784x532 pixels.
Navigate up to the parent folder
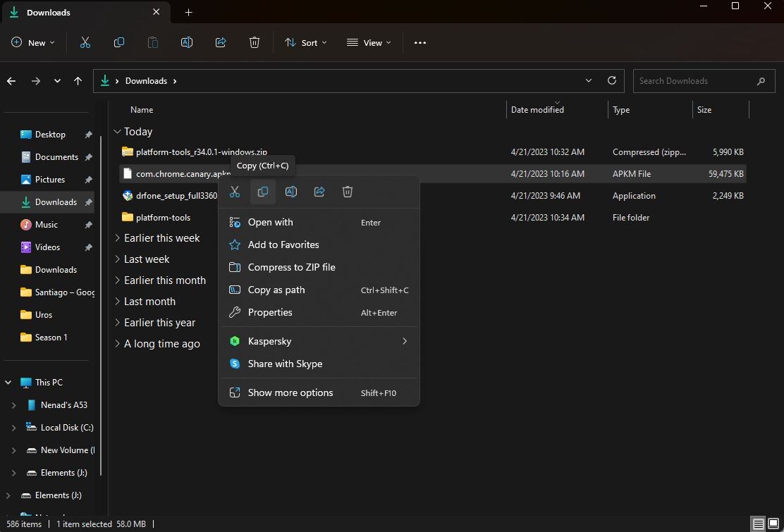tap(78, 80)
